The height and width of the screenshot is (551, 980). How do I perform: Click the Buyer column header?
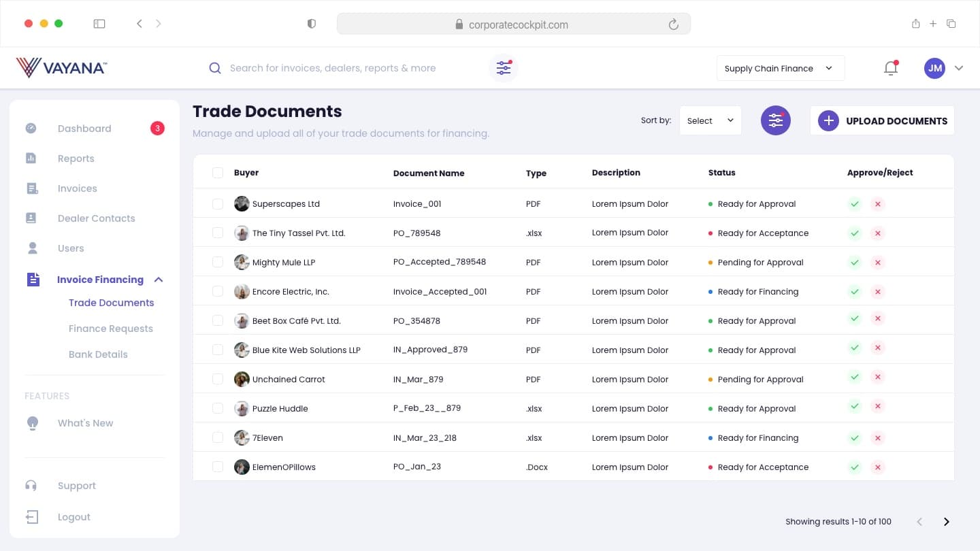[x=246, y=173]
